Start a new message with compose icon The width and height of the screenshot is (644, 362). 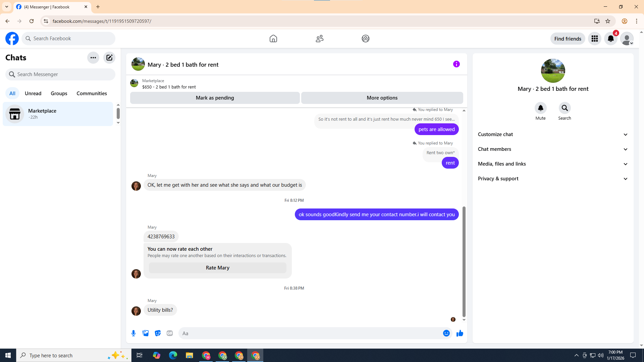tap(109, 58)
